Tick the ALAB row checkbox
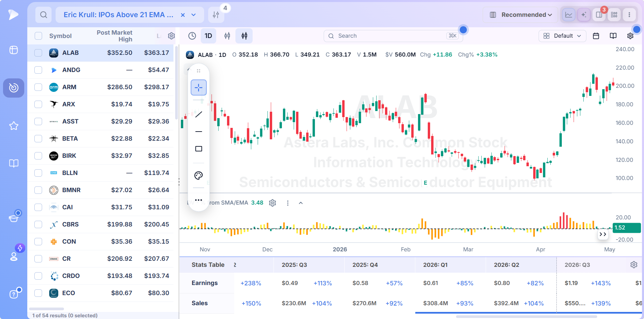Image resolution: width=644 pixels, height=319 pixels. click(x=38, y=53)
